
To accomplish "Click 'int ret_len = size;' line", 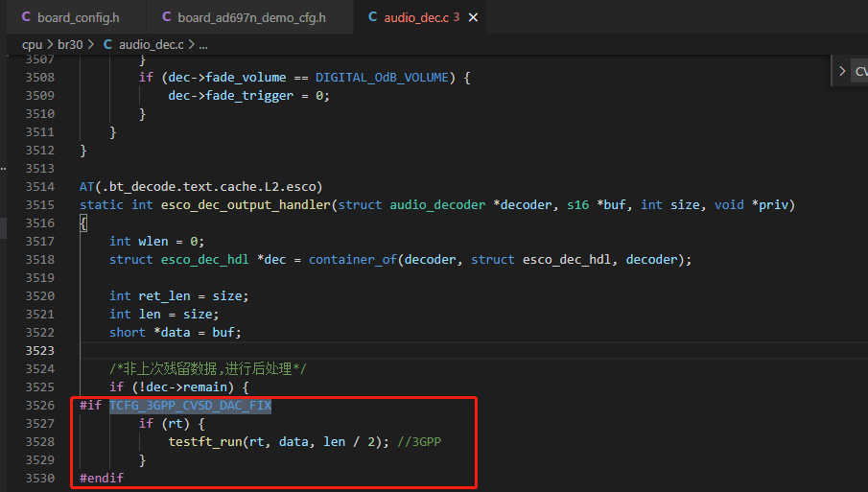I will [178, 296].
